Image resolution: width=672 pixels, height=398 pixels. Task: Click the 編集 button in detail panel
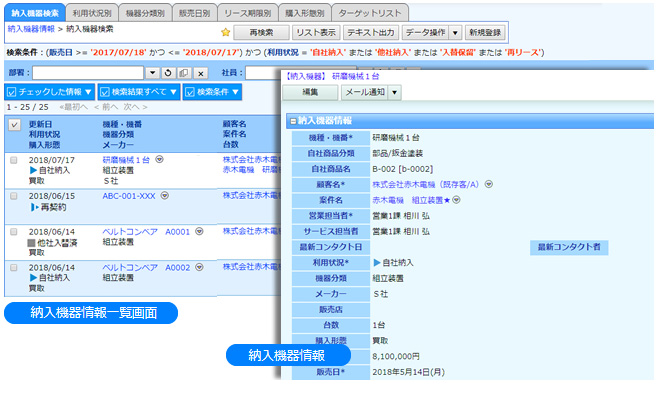coord(310,92)
